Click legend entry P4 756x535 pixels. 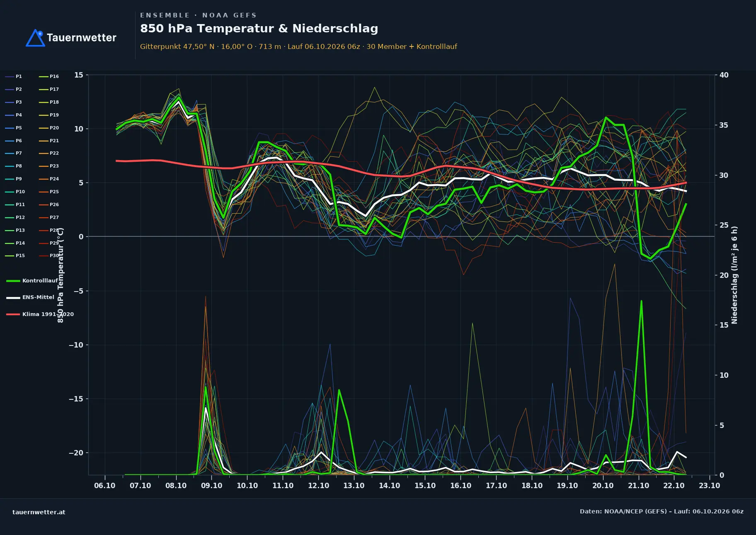[13, 115]
